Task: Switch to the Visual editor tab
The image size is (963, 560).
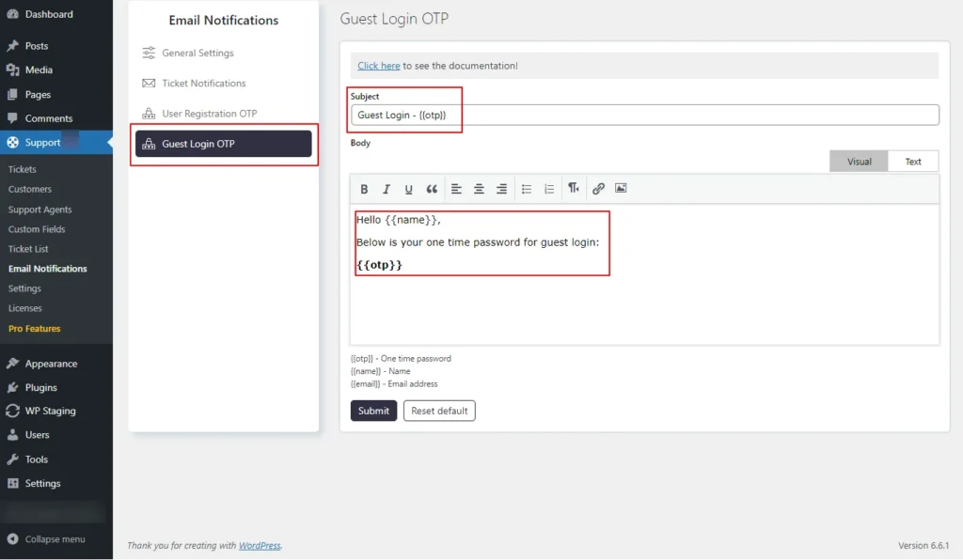Action: [x=859, y=161]
